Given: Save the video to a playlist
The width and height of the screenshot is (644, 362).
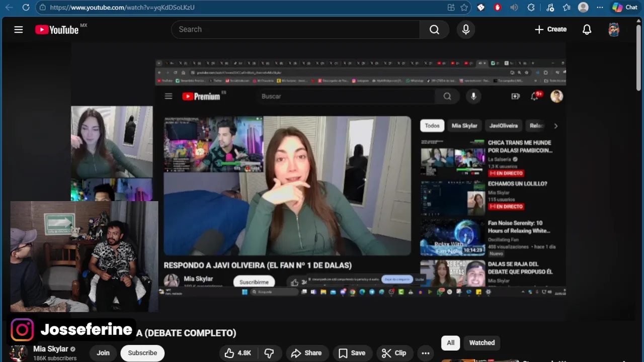Looking at the screenshot, I should click(352, 353).
